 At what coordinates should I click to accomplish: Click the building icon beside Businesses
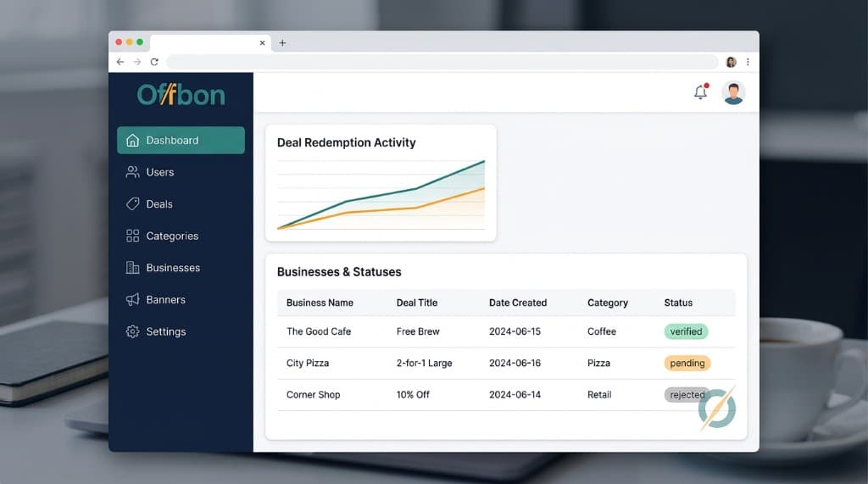[132, 268]
